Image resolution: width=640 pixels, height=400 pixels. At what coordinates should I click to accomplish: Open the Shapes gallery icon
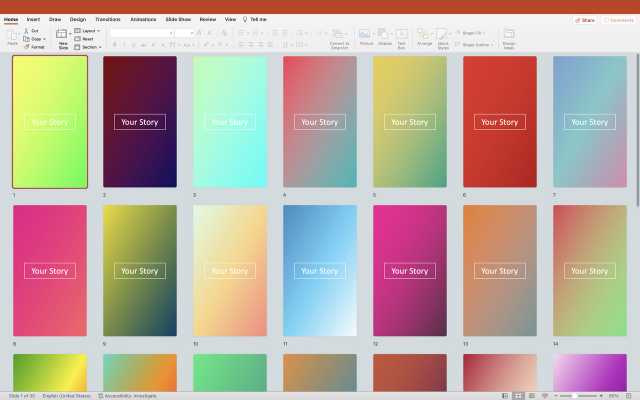[x=385, y=35]
